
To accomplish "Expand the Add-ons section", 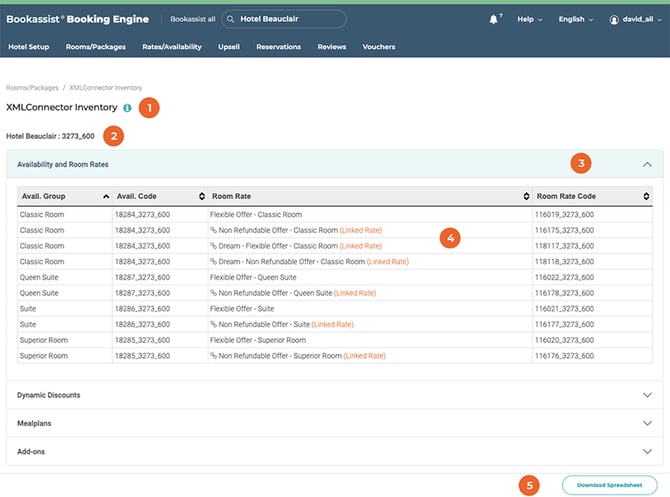I will coord(647,452).
